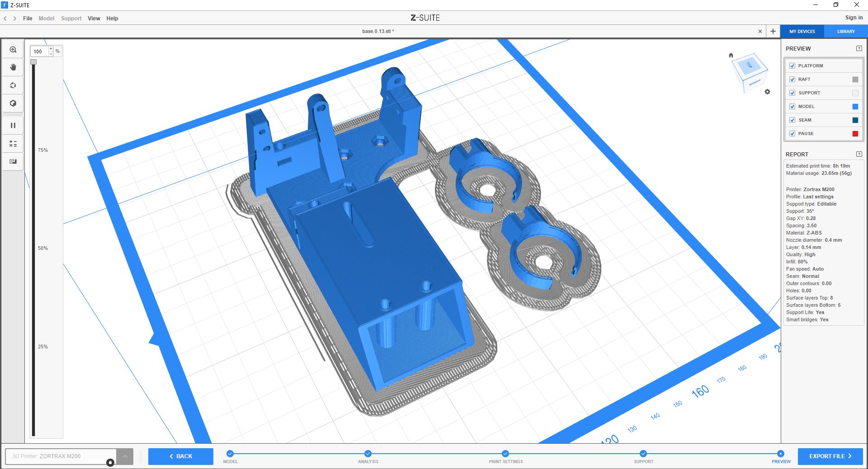Click the TOP face of the view cube
Screen dimensions: 868x469
[x=749, y=66]
